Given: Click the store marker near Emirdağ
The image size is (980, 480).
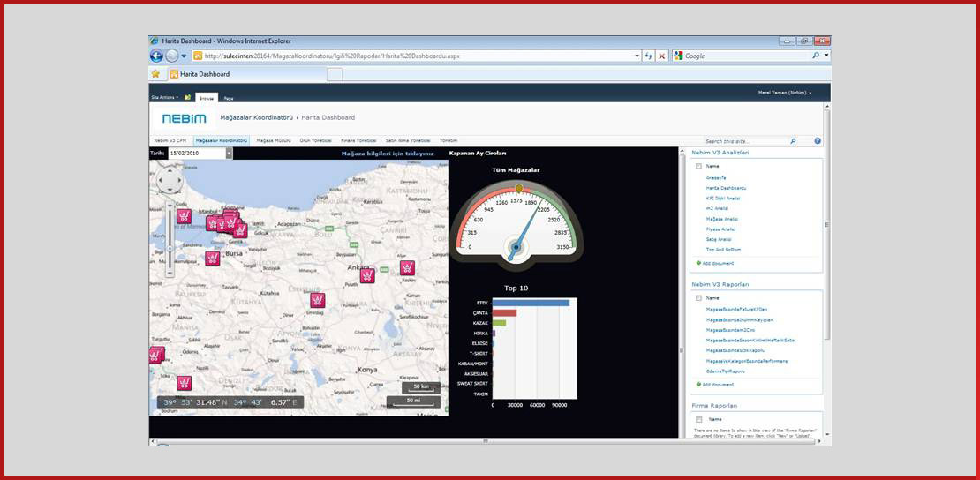Looking at the screenshot, I should (318, 301).
